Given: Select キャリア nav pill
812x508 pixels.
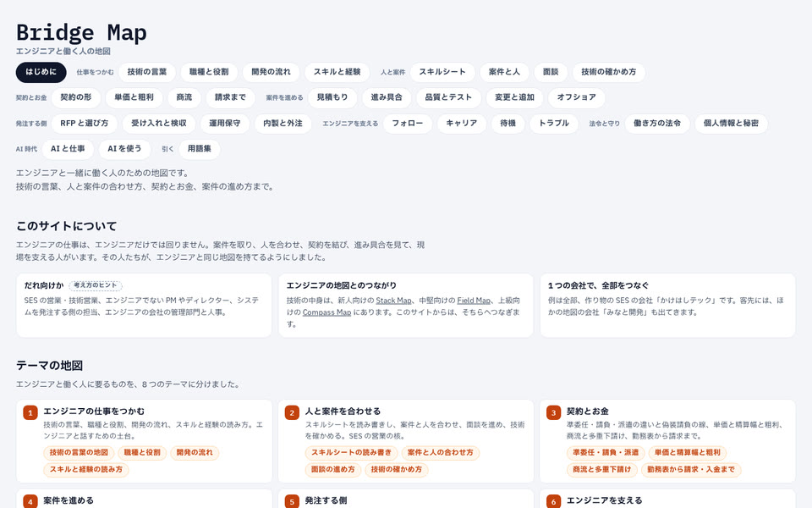Looking at the screenshot, I should (462, 124).
